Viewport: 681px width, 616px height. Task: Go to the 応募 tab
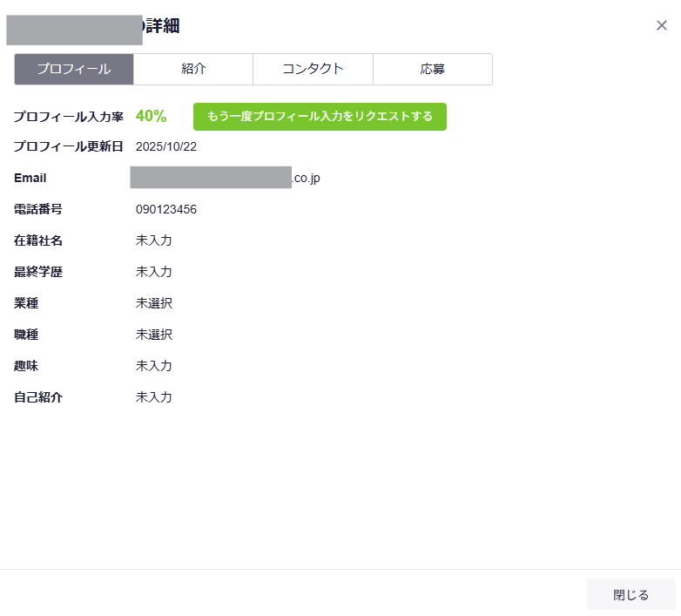coord(432,70)
